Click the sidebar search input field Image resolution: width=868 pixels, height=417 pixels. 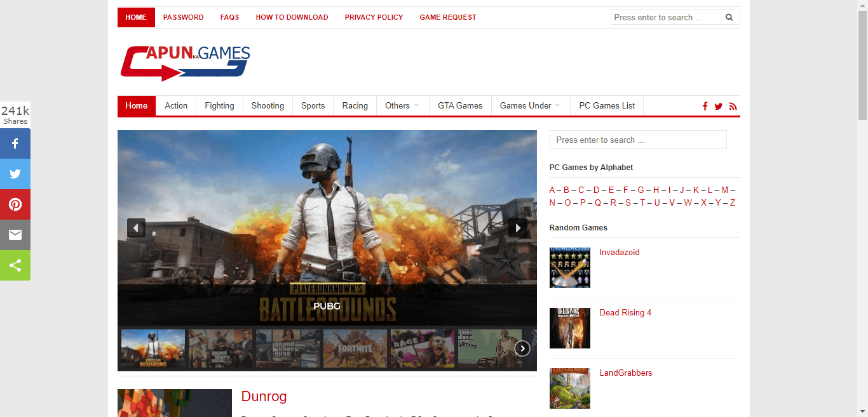point(637,140)
